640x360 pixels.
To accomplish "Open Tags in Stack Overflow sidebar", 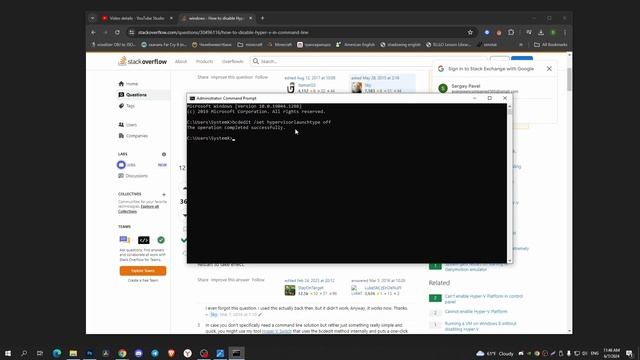I will pos(127,106).
